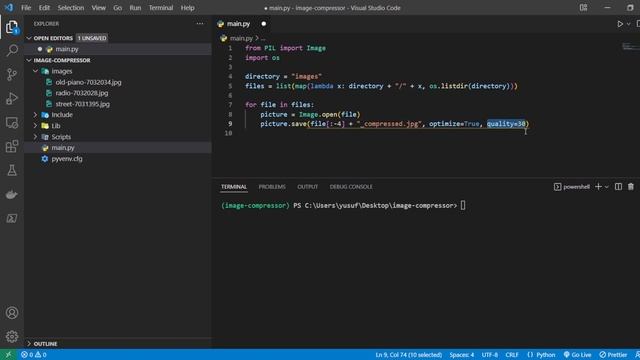Open the Extensions view
640x360 pixels.
tap(12, 146)
